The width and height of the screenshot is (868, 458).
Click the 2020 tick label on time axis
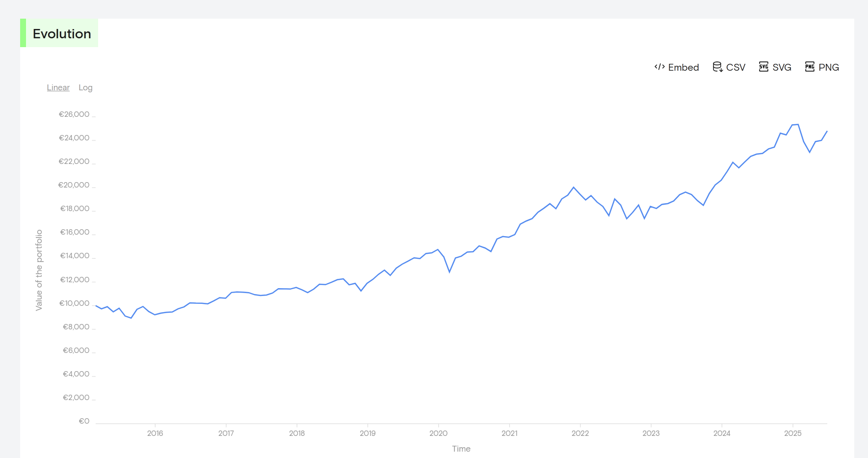(438, 433)
